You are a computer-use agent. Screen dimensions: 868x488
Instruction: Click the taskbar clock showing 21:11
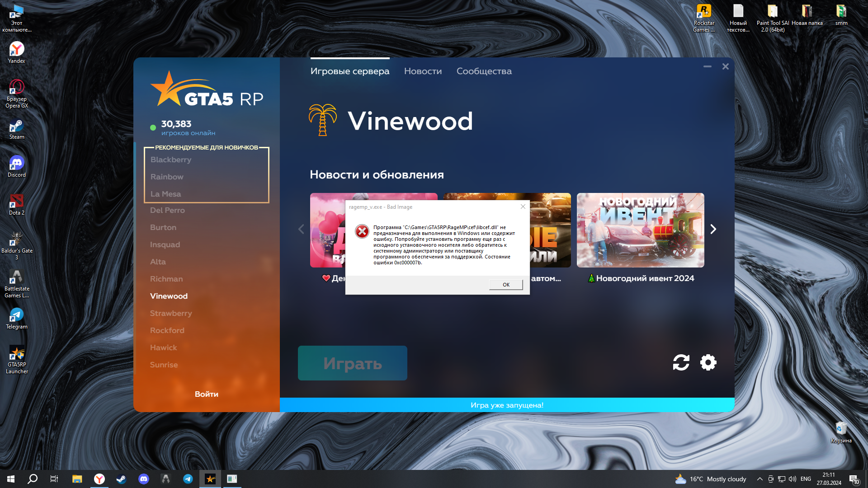[x=829, y=479]
